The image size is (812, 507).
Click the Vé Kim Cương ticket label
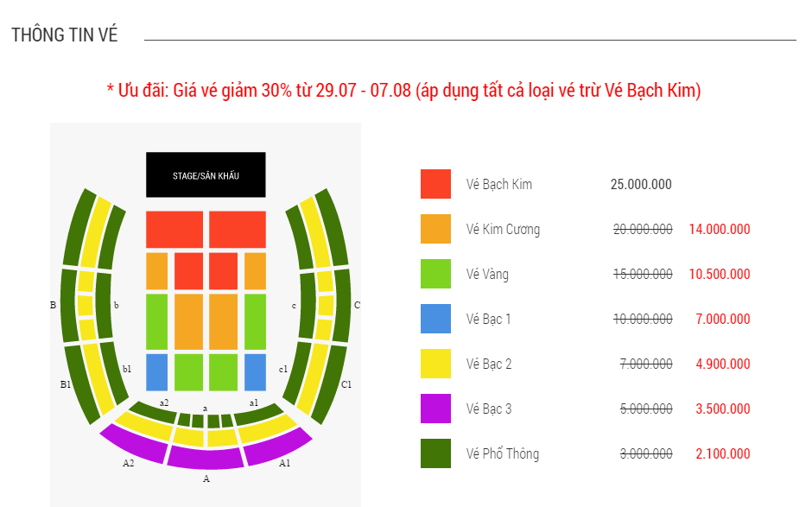click(503, 229)
